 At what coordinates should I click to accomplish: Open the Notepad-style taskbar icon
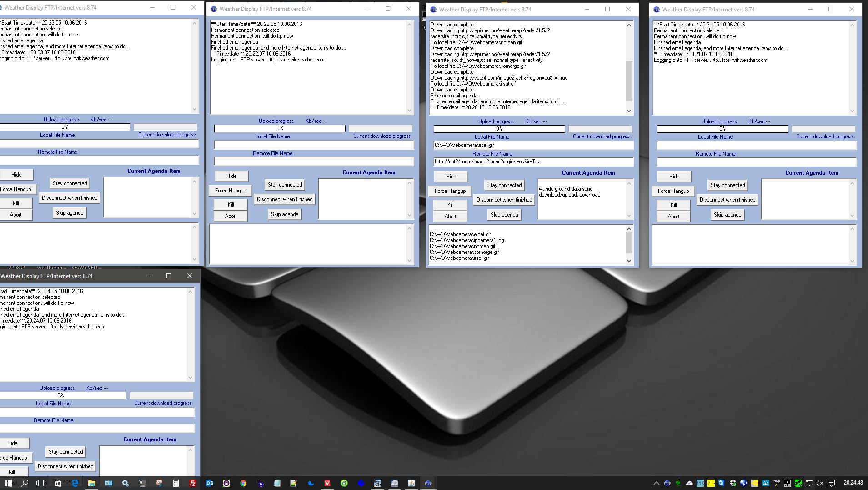coord(276,483)
